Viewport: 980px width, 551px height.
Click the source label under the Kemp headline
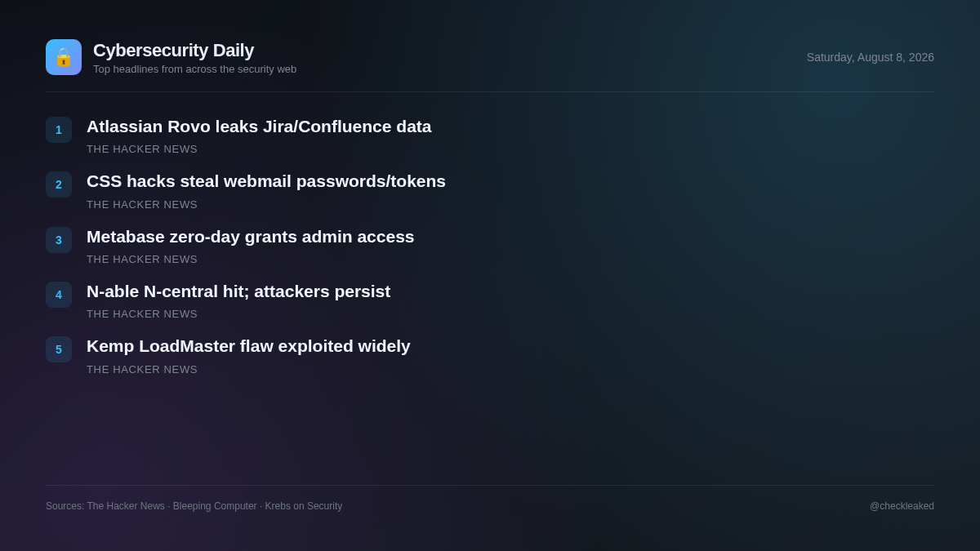142,370
